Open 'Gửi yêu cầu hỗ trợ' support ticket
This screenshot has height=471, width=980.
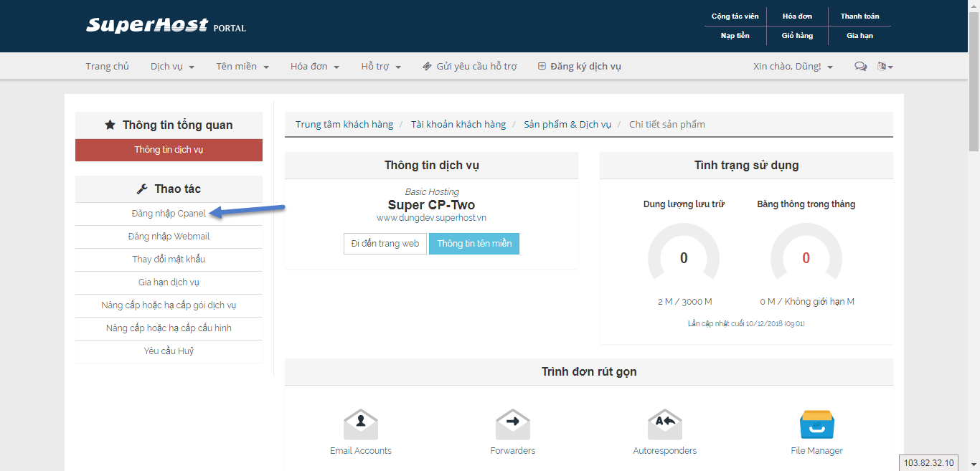pos(469,67)
